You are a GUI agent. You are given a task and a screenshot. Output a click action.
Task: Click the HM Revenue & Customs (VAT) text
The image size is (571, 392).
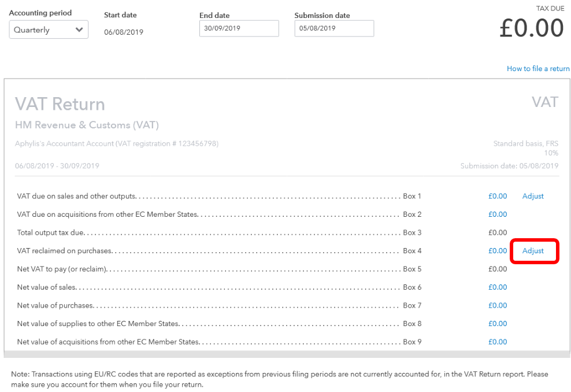coord(87,125)
